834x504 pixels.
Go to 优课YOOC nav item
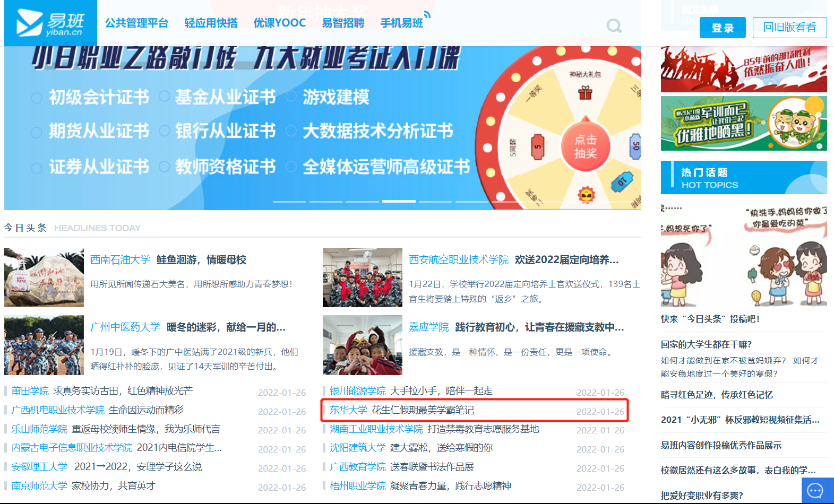[279, 23]
